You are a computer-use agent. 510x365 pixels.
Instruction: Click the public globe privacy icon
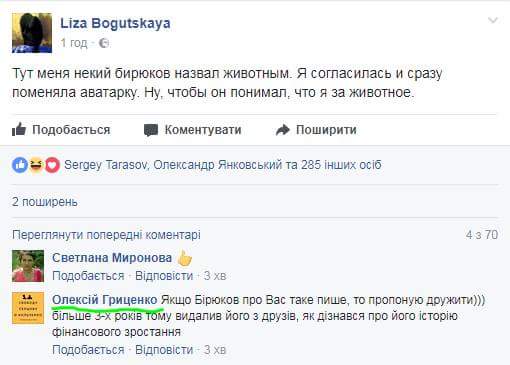click(104, 43)
